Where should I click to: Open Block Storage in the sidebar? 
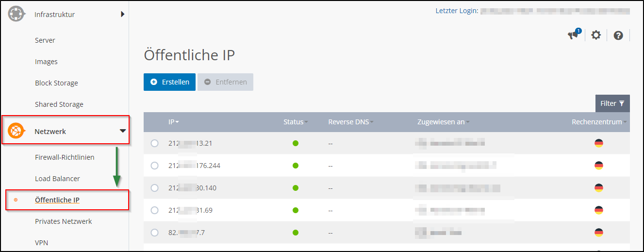56,83
